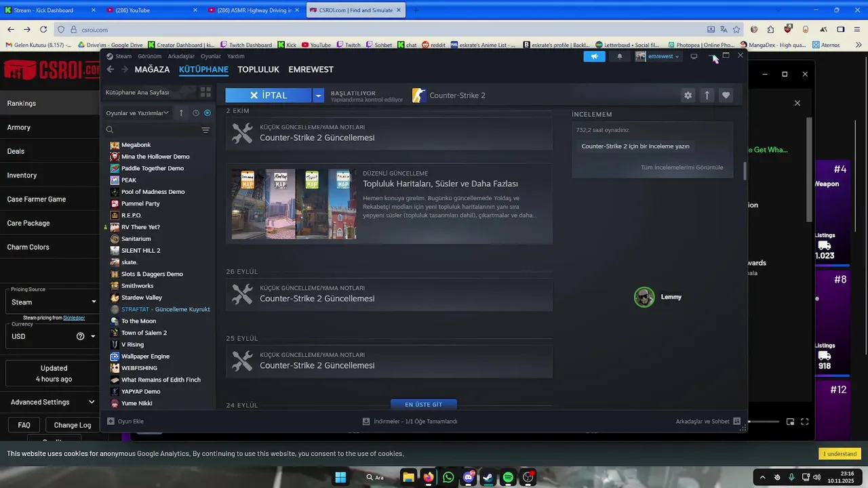Open Spotify from taskbar

508,477
